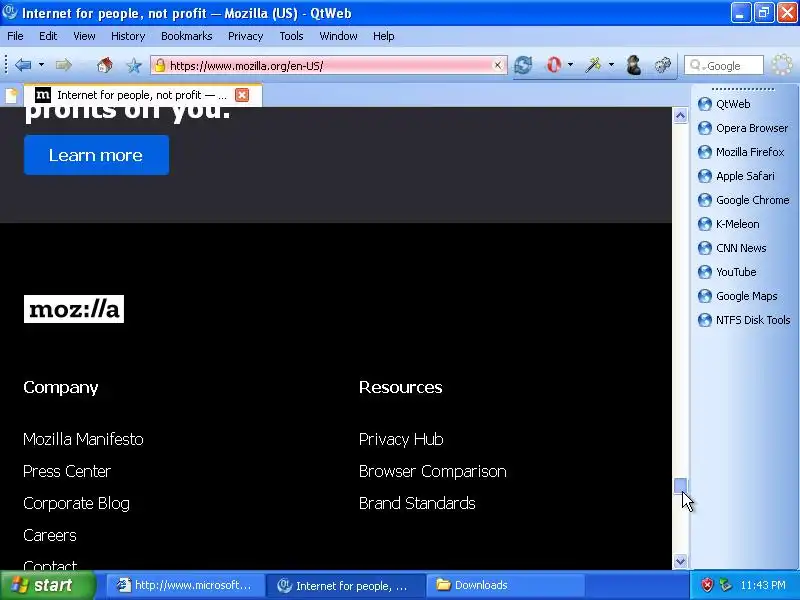Click the Google search box
This screenshot has height=600, width=800.
(723, 66)
